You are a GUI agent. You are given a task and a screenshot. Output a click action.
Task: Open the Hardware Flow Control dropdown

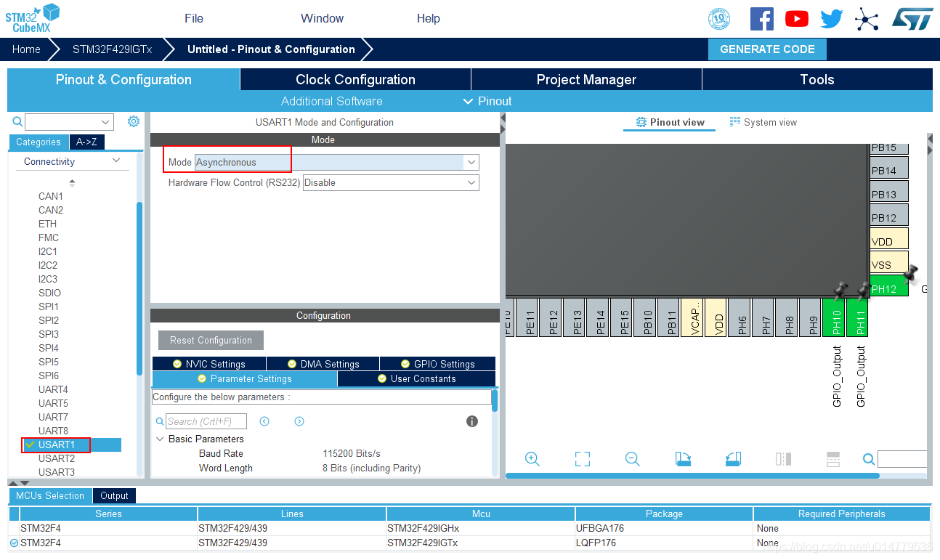(471, 182)
